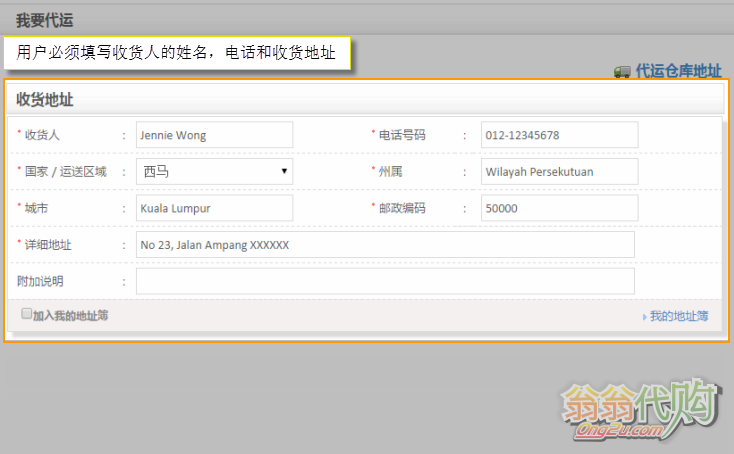Click the 城市 field showing Kuala Lumpur
This screenshot has width=734, height=454.
click(x=214, y=208)
